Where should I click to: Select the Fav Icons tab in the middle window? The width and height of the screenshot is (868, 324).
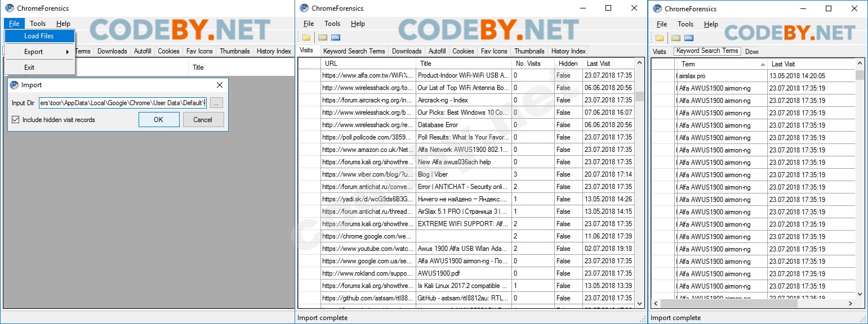point(494,51)
